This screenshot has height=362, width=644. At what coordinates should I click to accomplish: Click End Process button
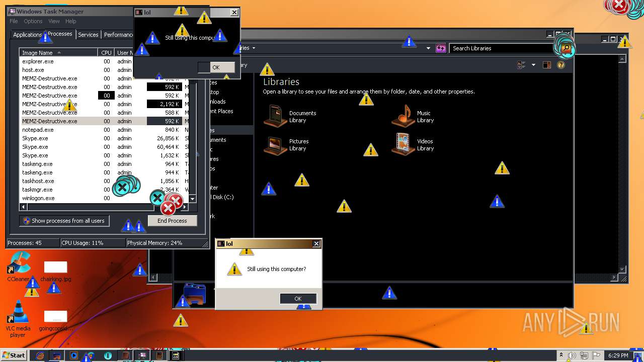pos(172,221)
